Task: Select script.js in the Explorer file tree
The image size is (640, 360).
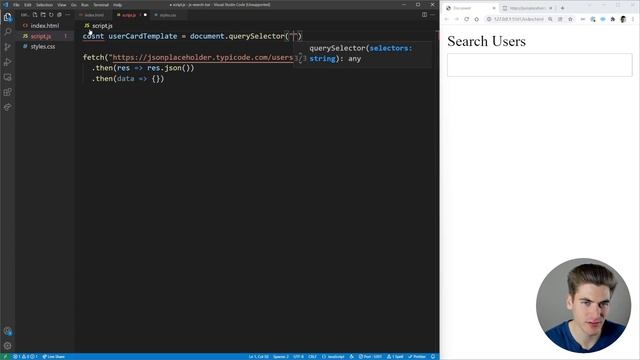Action: click(x=45, y=36)
